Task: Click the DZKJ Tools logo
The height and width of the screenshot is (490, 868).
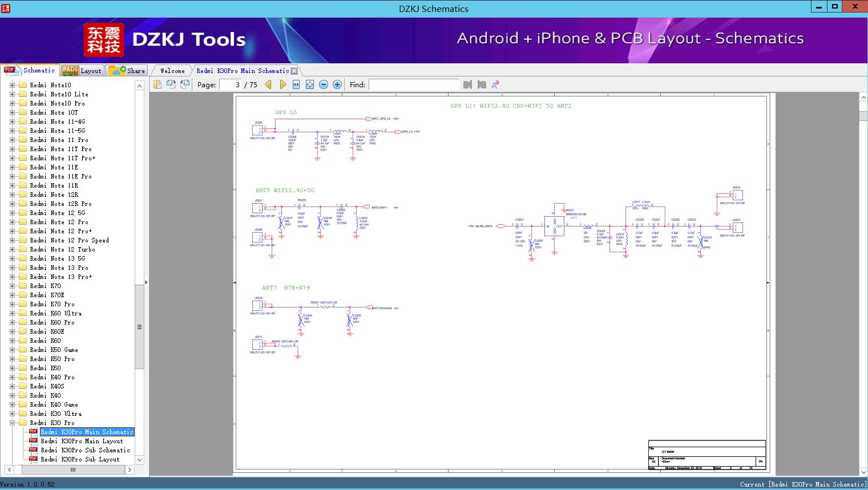Action: pyautogui.click(x=165, y=40)
